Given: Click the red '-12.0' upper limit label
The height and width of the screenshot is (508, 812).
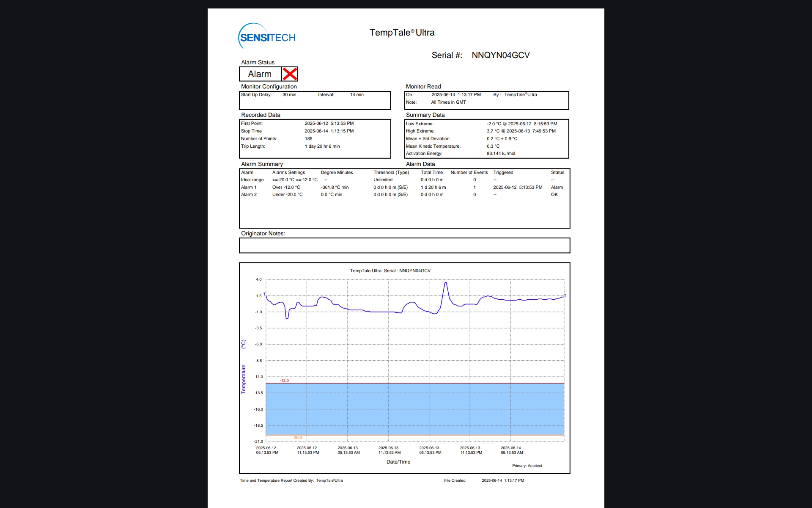Looking at the screenshot, I should coord(284,381).
